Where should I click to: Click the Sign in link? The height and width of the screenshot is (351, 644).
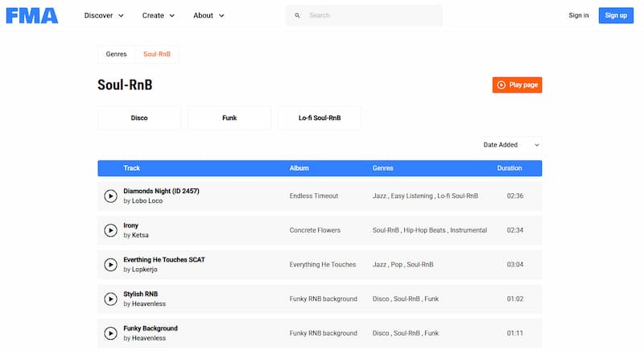[578, 15]
